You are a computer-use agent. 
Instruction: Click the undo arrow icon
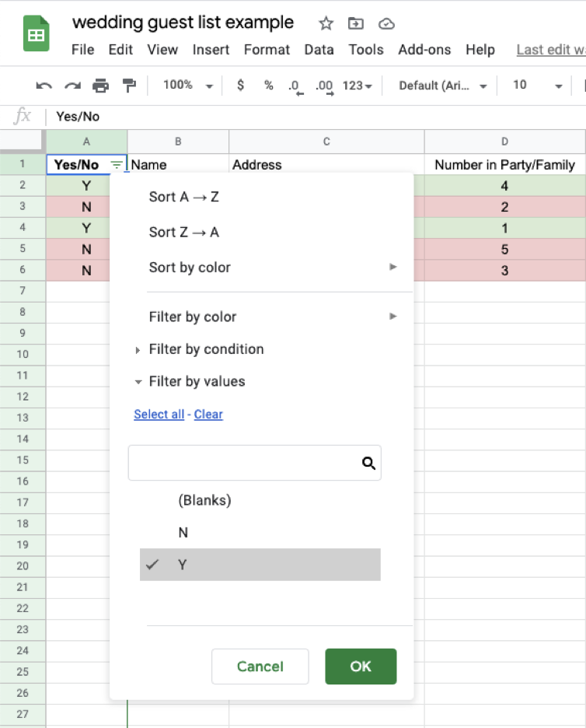(x=44, y=86)
